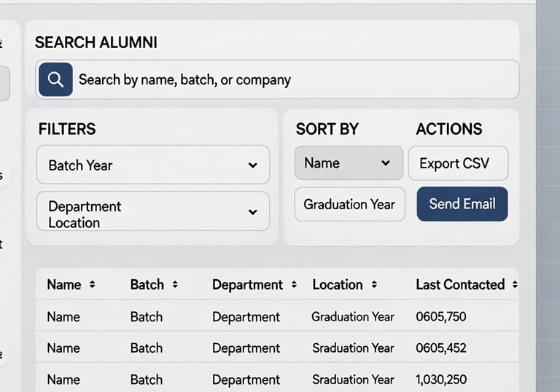
Task: Sort table by Batch column arrows
Action: point(175,285)
